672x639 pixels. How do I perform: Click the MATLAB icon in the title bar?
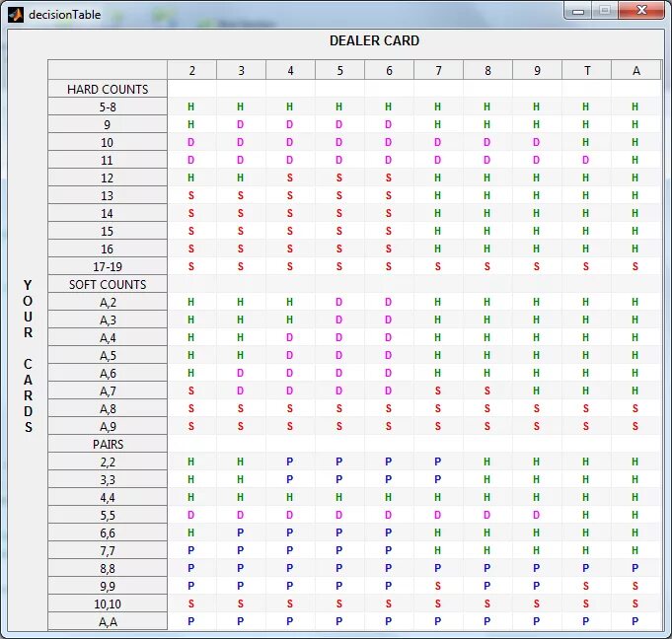click(x=16, y=15)
